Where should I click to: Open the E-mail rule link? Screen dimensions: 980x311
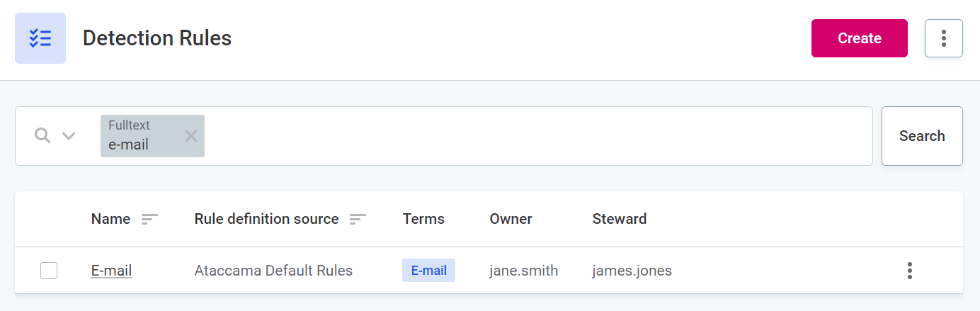tap(111, 271)
